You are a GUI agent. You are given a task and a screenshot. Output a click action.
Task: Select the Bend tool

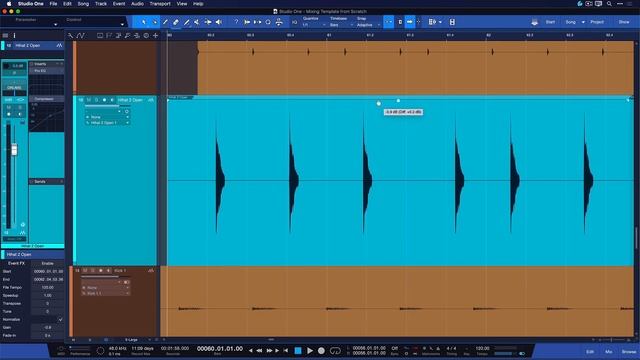208,22
